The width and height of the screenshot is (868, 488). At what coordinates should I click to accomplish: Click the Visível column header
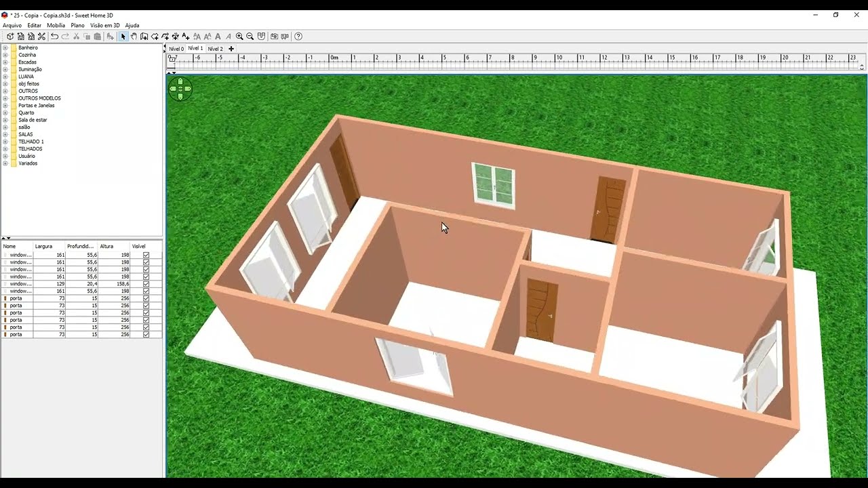pyautogui.click(x=146, y=246)
